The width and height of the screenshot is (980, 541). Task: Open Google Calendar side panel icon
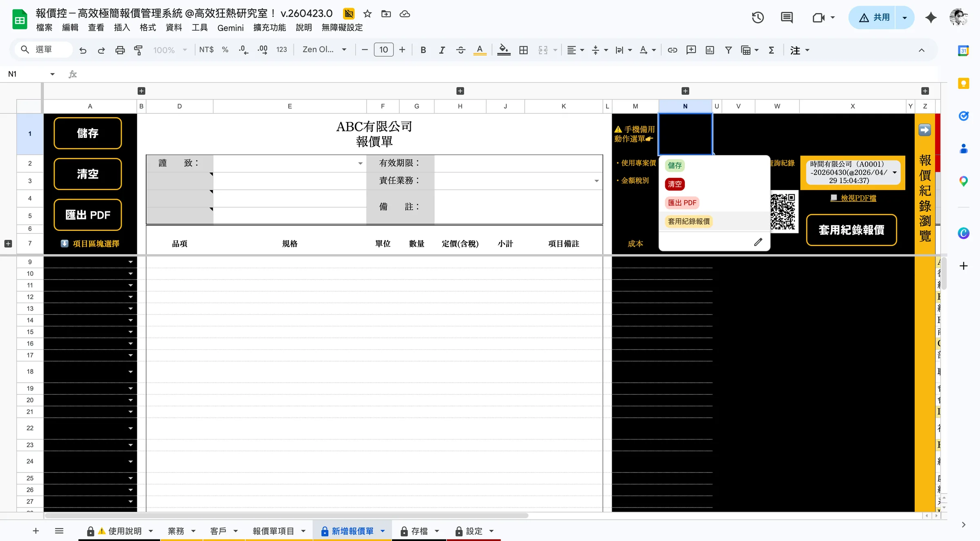click(x=964, y=51)
